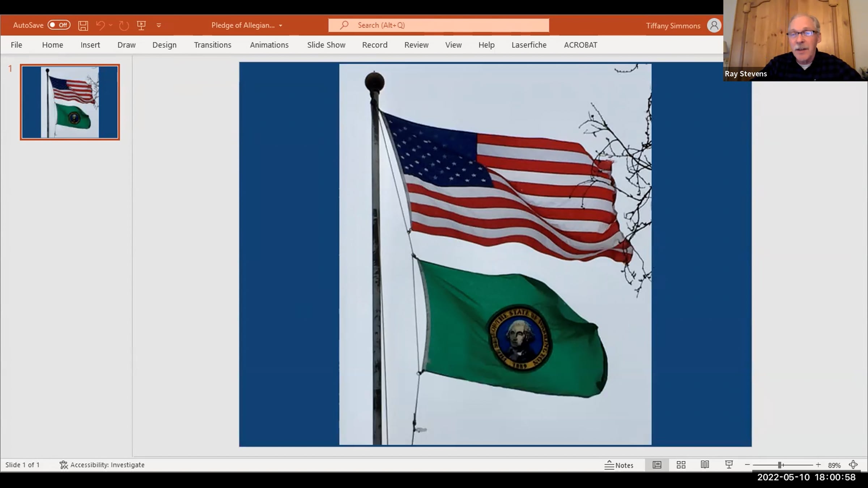Open Customize Quick Access Toolbar dropdown
Screen dimensions: 868x488
click(x=159, y=25)
